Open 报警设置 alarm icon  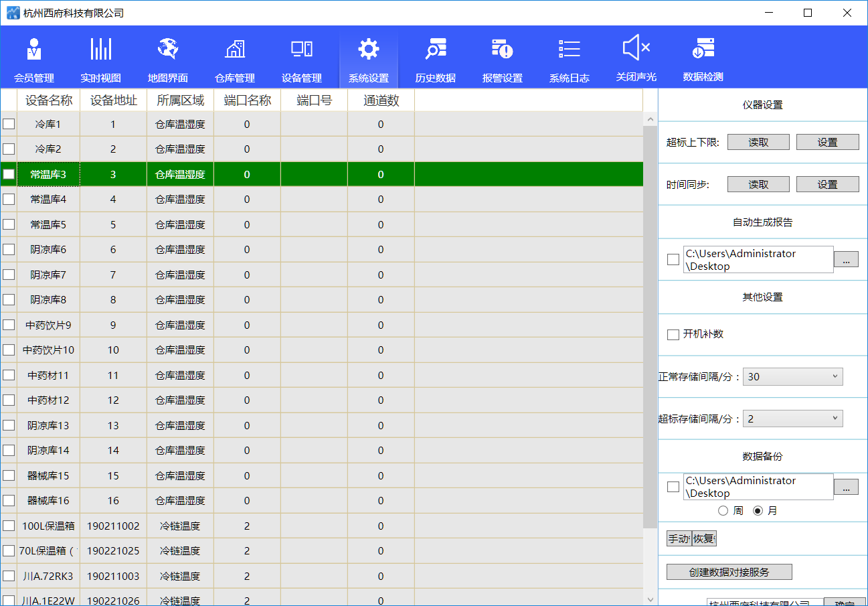pyautogui.click(x=503, y=49)
